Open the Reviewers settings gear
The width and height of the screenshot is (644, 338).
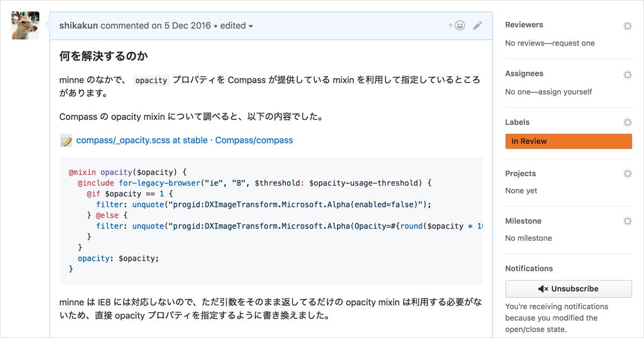pyautogui.click(x=627, y=25)
